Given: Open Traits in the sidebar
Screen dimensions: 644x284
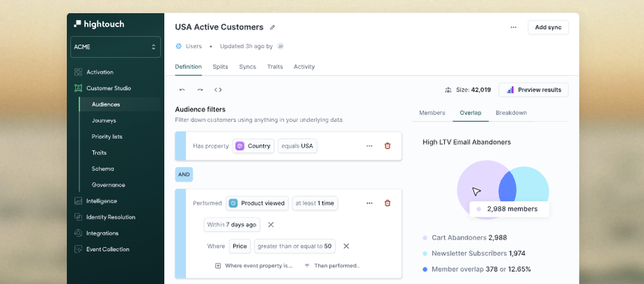Looking at the screenshot, I should pyautogui.click(x=99, y=153).
